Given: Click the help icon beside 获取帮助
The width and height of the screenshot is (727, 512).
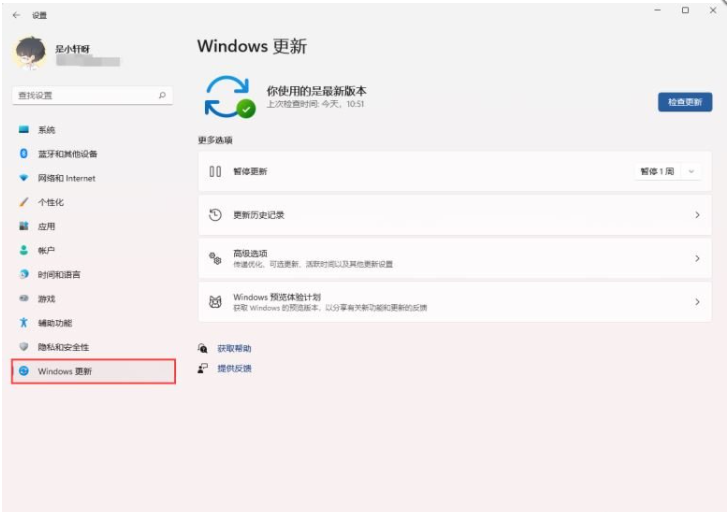Looking at the screenshot, I should (203, 348).
